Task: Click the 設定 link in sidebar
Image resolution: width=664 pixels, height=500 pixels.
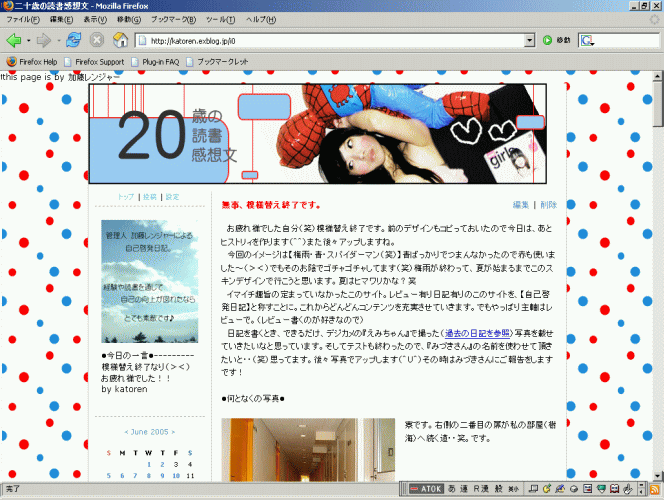Action: [172, 197]
